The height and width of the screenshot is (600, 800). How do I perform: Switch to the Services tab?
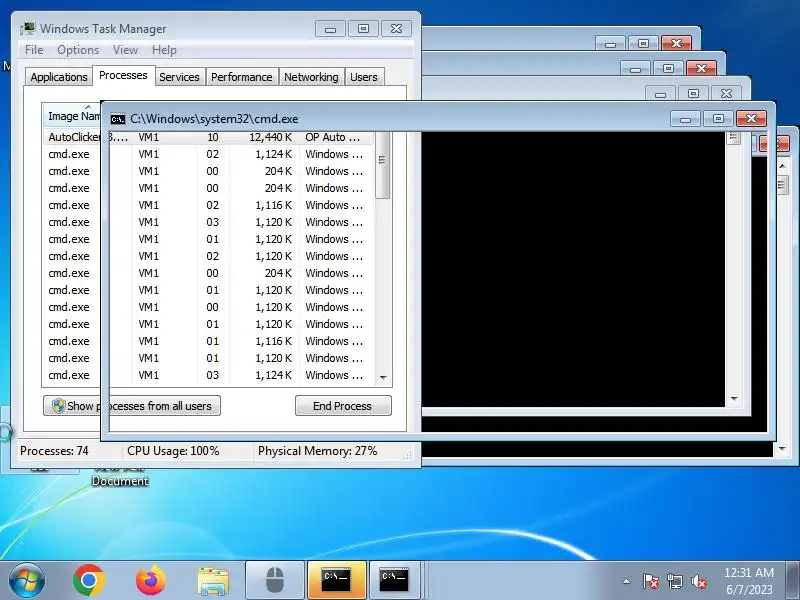[180, 77]
